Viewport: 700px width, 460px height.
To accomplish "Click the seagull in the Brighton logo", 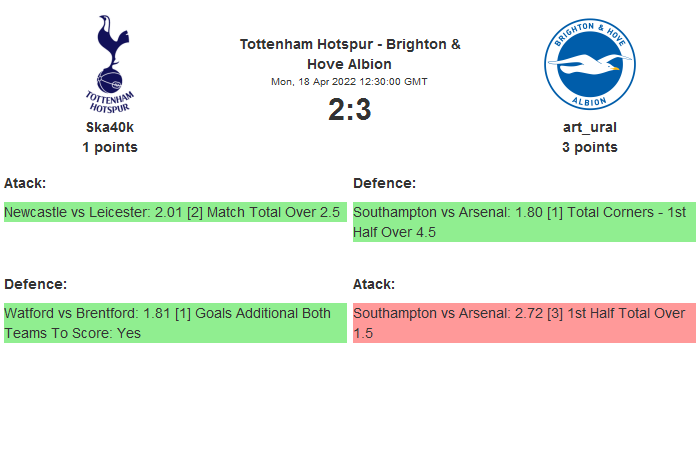I will [x=588, y=68].
